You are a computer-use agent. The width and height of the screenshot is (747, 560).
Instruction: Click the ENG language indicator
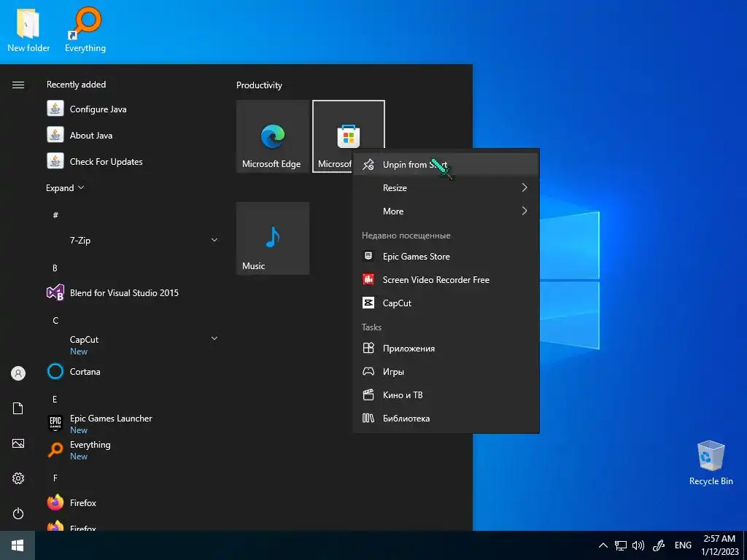[x=683, y=545]
